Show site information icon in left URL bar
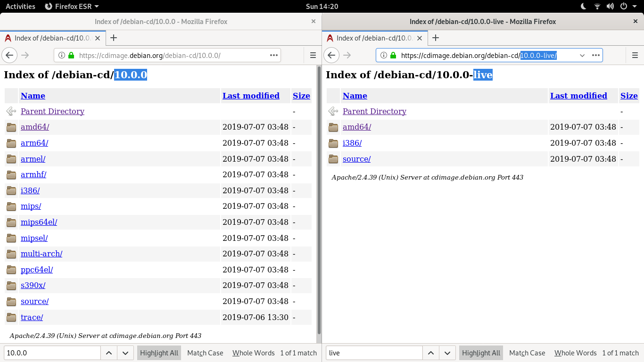This screenshot has height=362, width=644. [x=61, y=55]
